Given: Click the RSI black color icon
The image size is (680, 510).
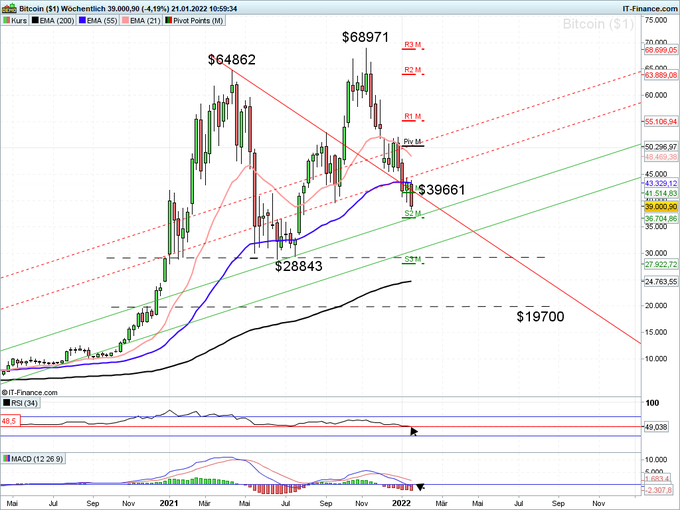Looking at the screenshot, I should coord(6,403).
